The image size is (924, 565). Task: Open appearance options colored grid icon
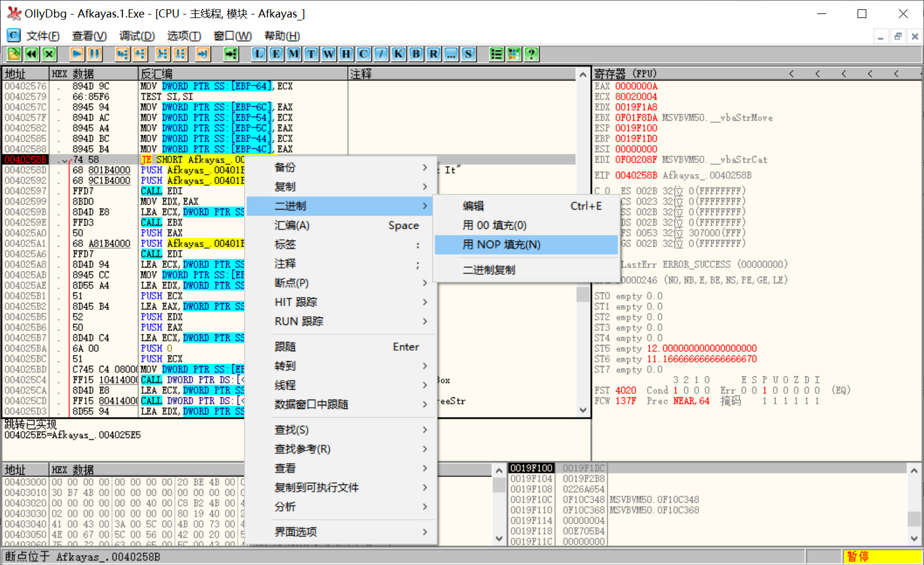point(514,54)
